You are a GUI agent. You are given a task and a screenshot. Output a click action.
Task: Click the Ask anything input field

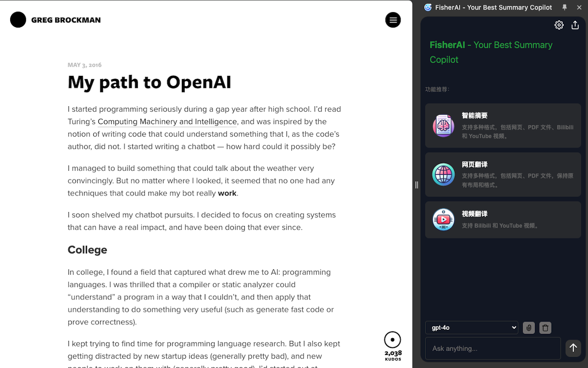pyautogui.click(x=493, y=348)
